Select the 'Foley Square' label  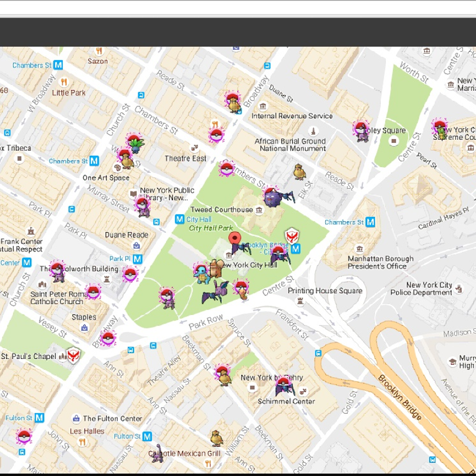[385, 130]
